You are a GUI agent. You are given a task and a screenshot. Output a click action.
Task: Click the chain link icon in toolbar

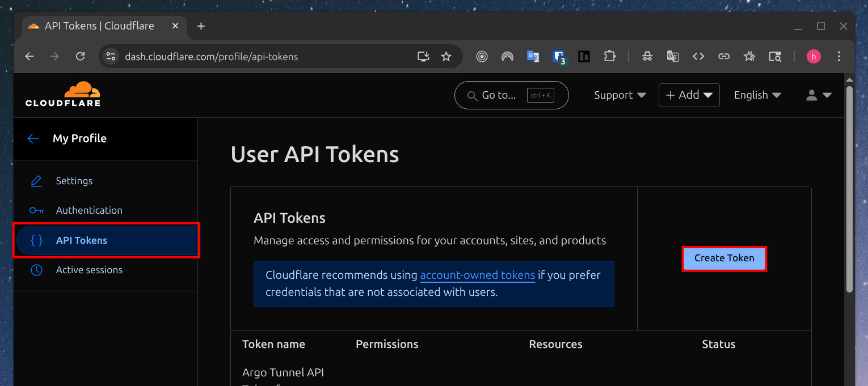724,56
